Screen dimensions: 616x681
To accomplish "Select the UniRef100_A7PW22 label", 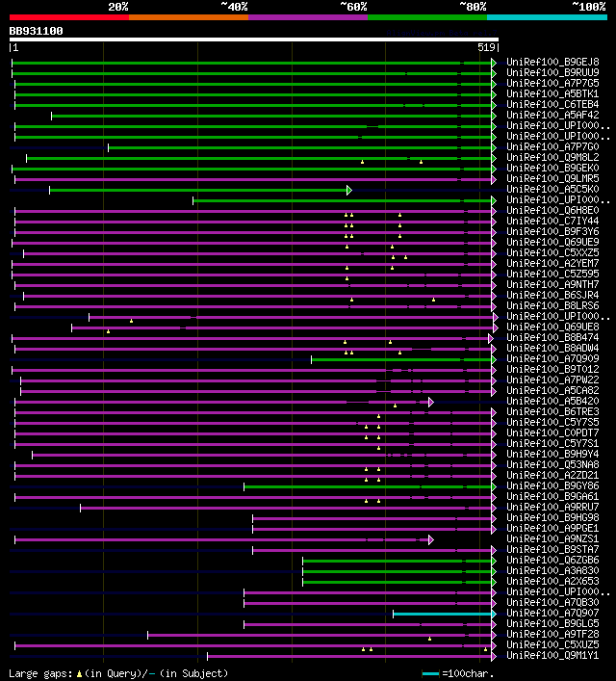I will (552, 380).
